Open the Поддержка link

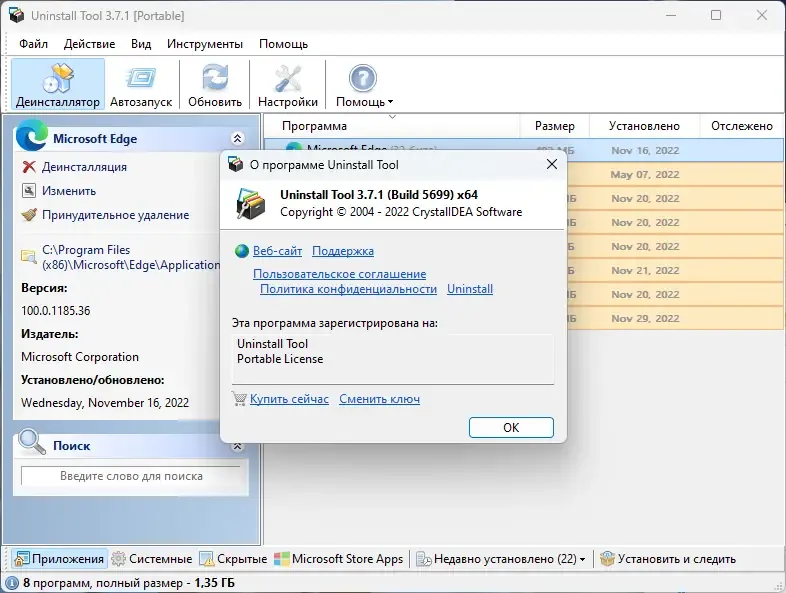pyautogui.click(x=343, y=251)
